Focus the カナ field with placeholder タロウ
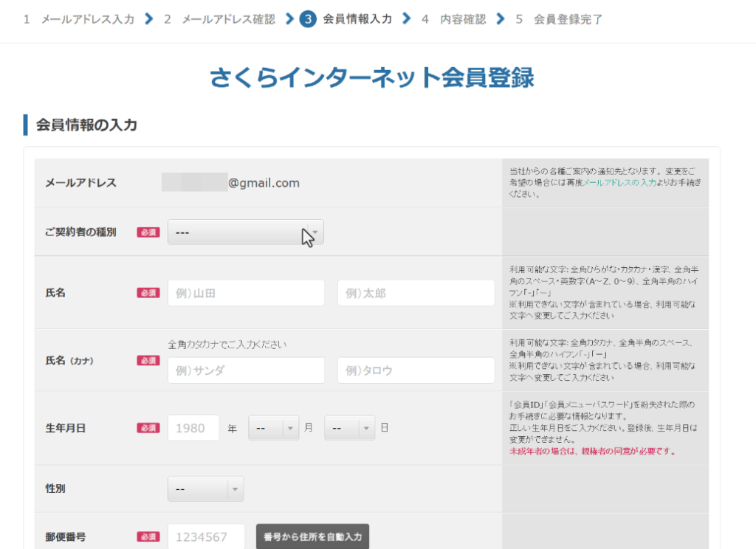This screenshot has height=549, width=756. click(x=416, y=370)
